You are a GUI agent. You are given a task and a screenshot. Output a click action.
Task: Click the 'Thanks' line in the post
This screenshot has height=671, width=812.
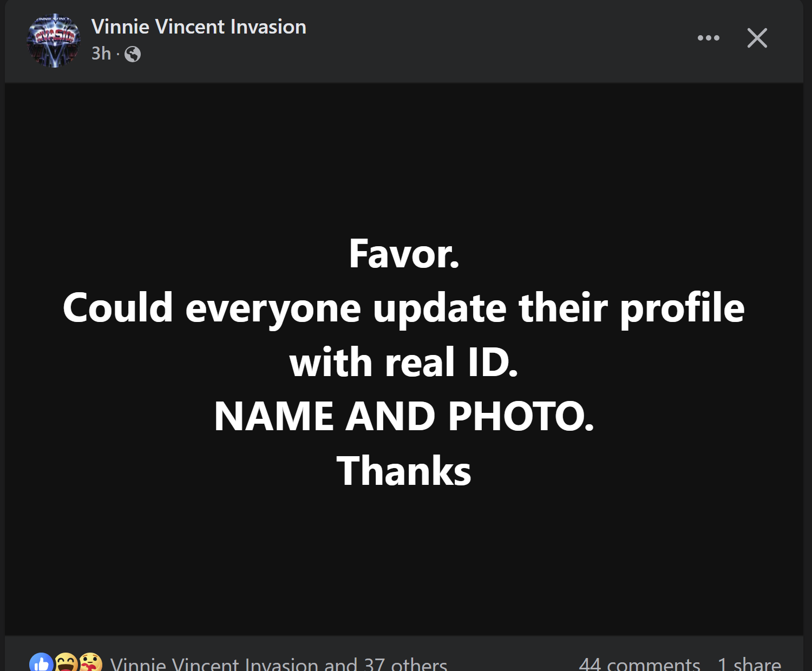[404, 471]
